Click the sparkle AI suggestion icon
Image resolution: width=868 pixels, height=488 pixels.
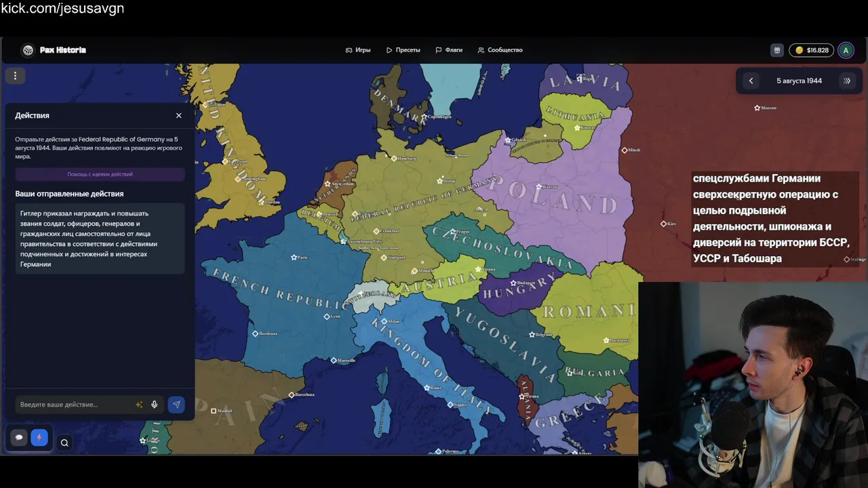tap(139, 405)
